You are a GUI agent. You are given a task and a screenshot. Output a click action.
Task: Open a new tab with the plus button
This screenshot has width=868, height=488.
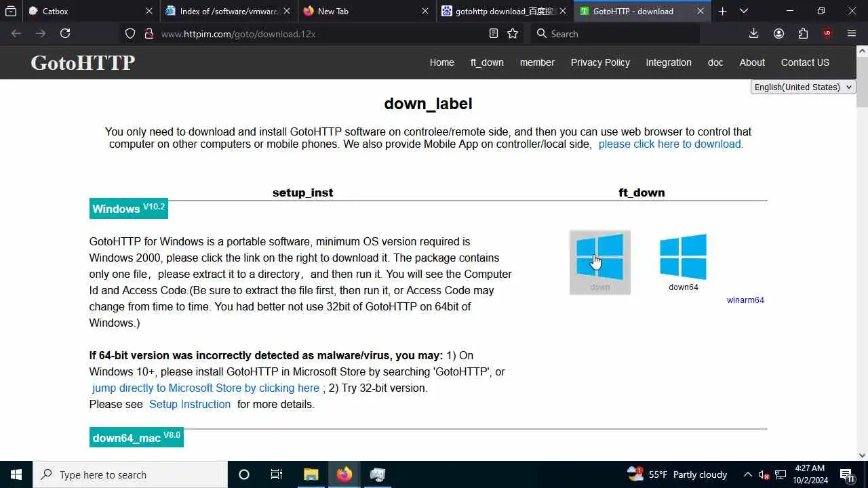pos(722,11)
